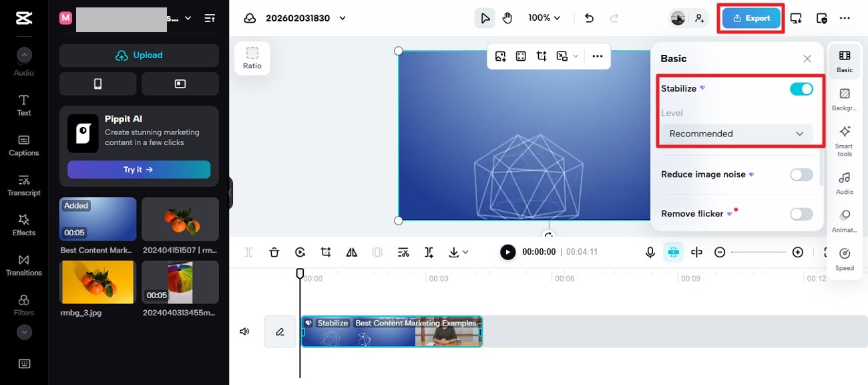Open the Ratio tool
Screen dimensions: 868x385
[x=252, y=58]
